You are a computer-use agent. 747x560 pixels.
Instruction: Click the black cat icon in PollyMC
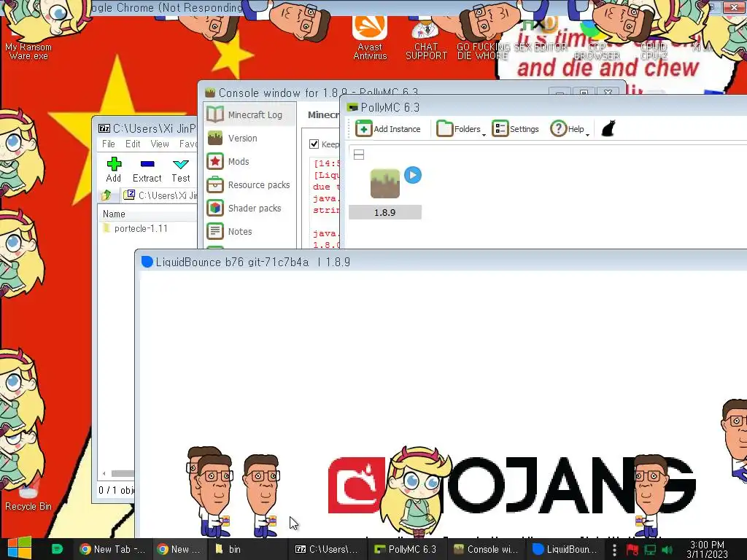[608, 128]
